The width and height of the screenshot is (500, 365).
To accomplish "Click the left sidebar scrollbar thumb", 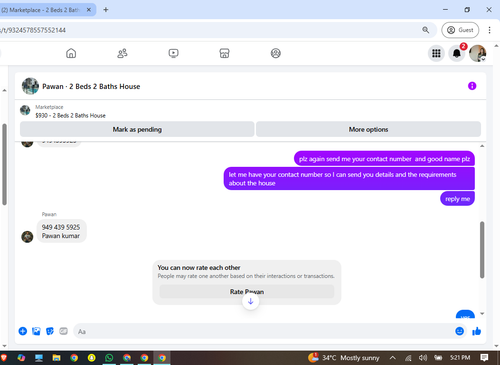I will [x=4, y=164].
